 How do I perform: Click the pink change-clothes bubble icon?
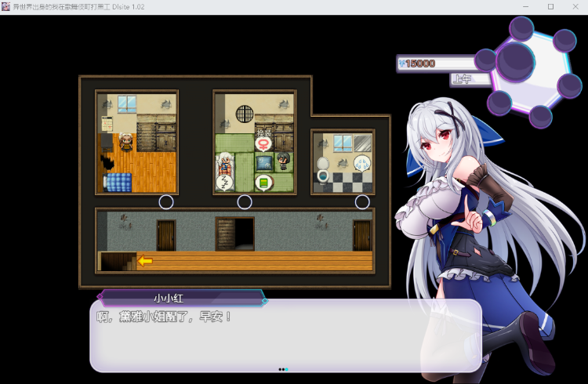tap(263, 144)
